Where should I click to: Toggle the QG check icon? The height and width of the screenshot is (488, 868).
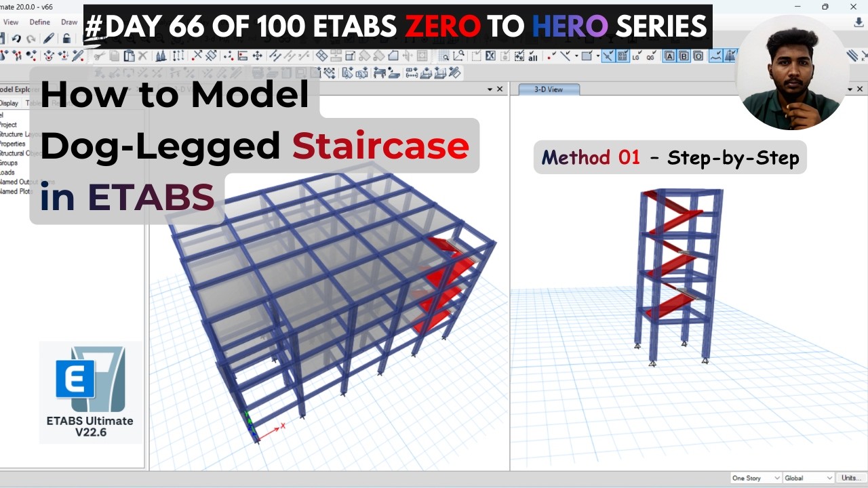click(651, 56)
